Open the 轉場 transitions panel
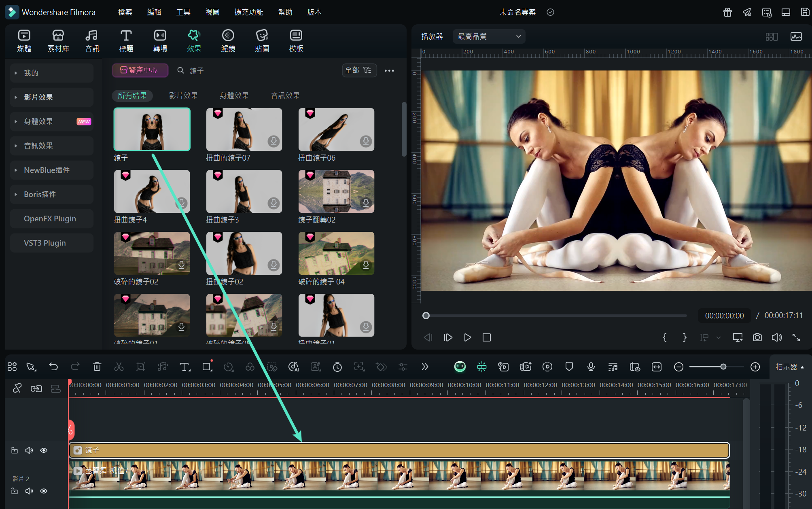The width and height of the screenshot is (812, 509). pos(160,40)
